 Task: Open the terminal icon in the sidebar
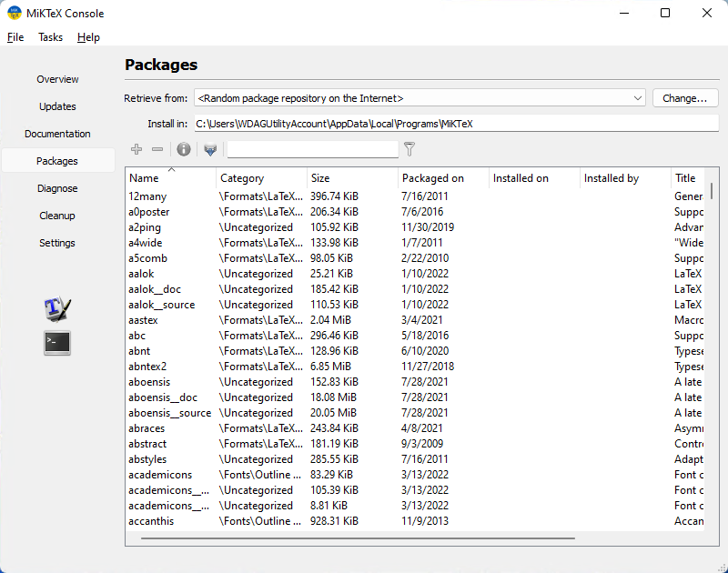tap(56, 343)
